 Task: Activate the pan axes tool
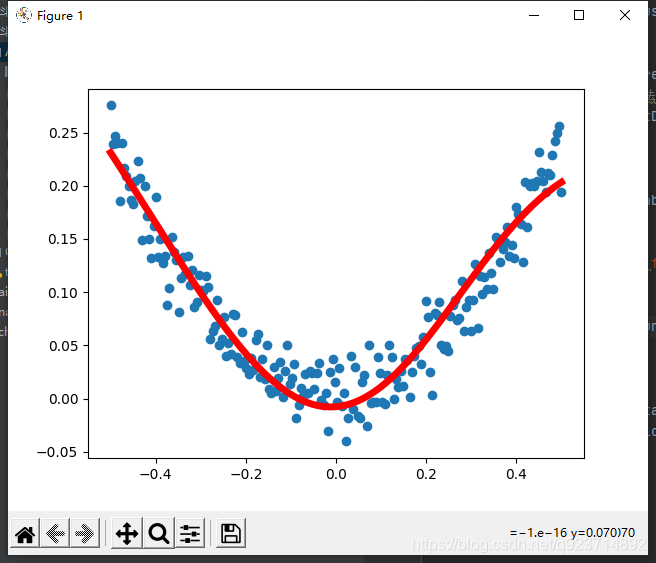click(127, 533)
